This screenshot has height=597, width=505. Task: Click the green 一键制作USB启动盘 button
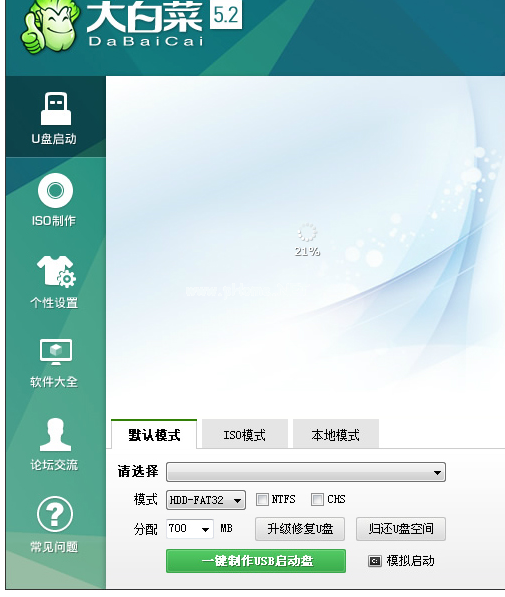tap(256, 561)
